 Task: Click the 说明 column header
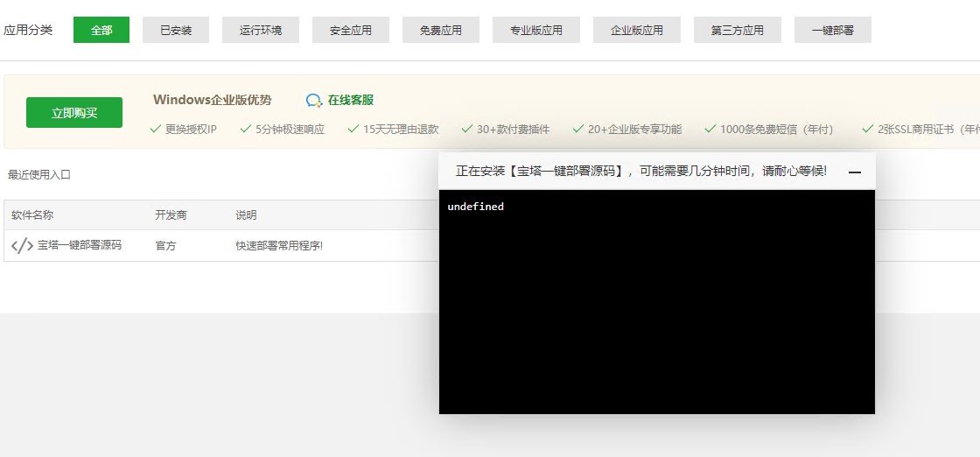pos(246,215)
